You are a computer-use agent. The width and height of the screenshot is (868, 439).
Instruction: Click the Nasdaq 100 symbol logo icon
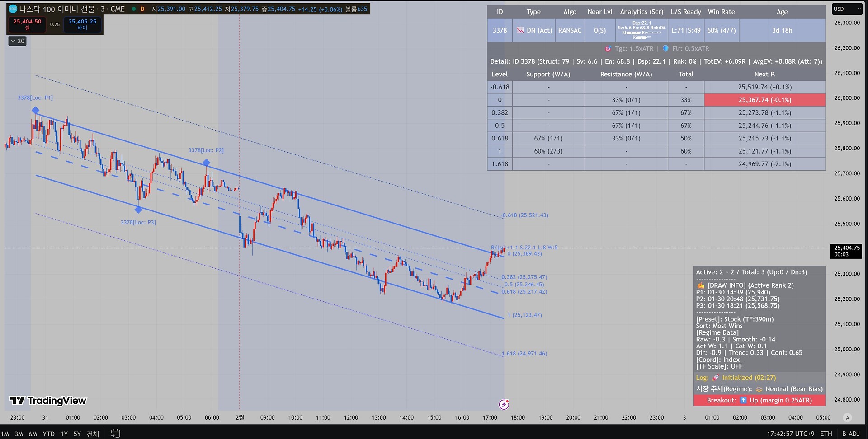pos(13,9)
